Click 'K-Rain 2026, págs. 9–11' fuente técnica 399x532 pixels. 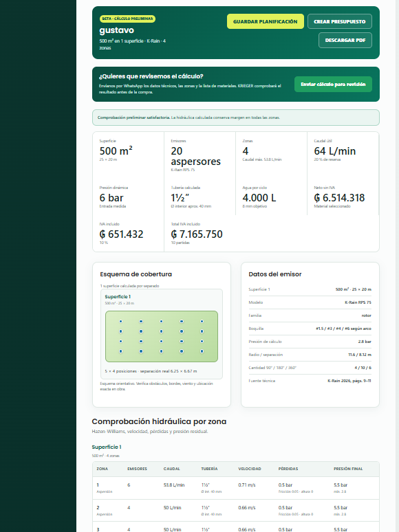(x=349, y=381)
